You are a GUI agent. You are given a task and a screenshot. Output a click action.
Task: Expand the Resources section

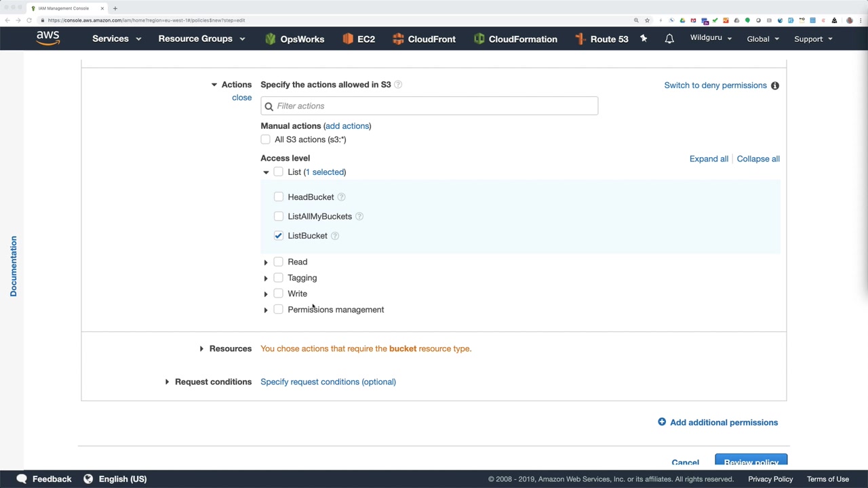pos(201,348)
